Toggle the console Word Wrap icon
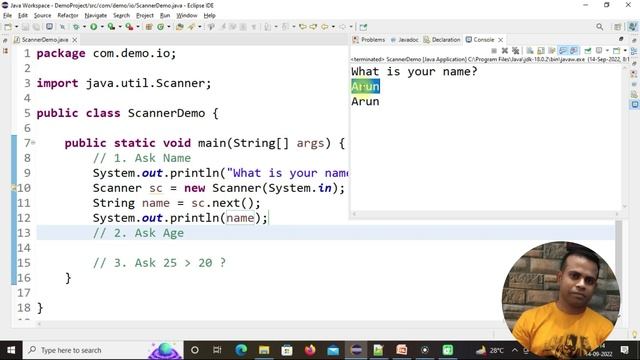 pyautogui.click(x=552, y=51)
